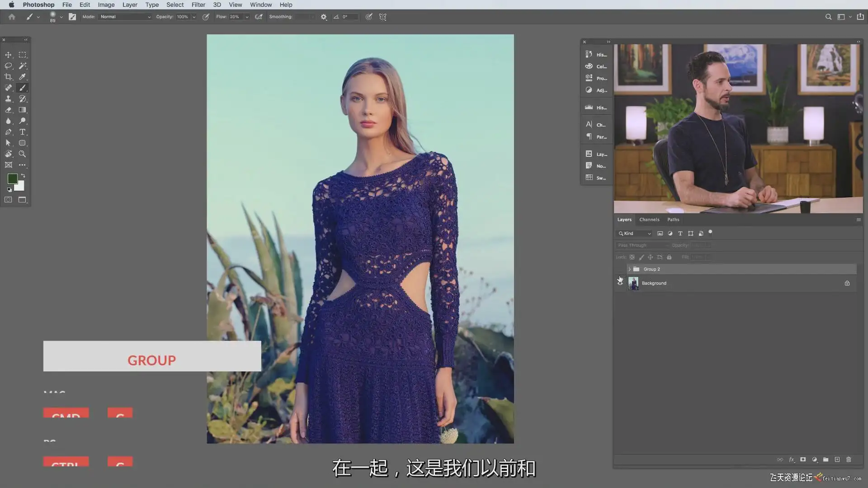
Task: Delete layer with trash icon
Action: tap(849, 460)
